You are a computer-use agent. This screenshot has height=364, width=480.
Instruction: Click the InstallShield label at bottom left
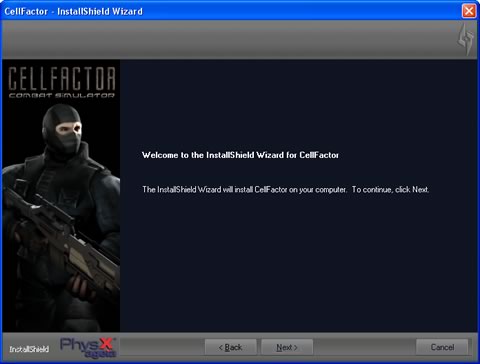(29, 349)
